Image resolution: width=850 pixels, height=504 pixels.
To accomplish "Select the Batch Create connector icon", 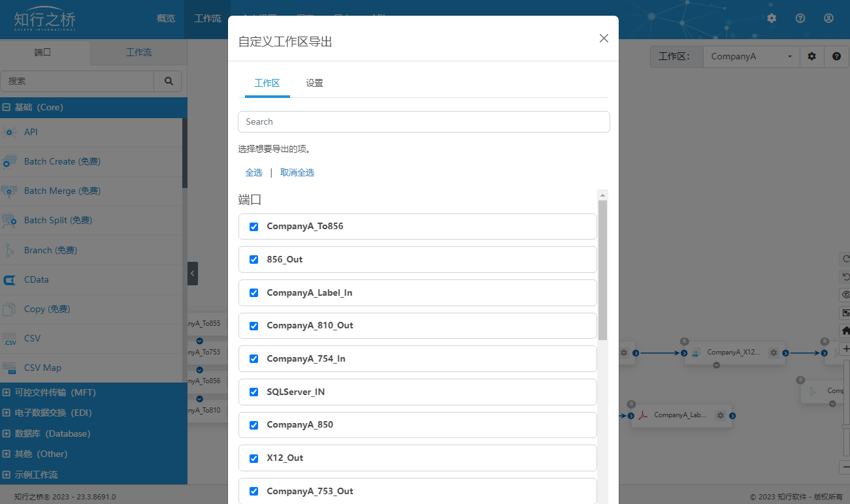I will pyautogui.click(x=9, y=161).
